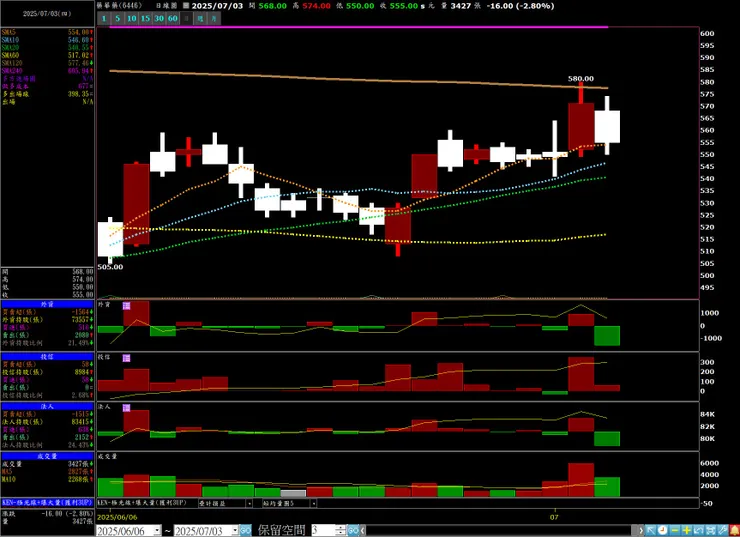Click the purple settings icon in 法人 panel

click(126, 408)
